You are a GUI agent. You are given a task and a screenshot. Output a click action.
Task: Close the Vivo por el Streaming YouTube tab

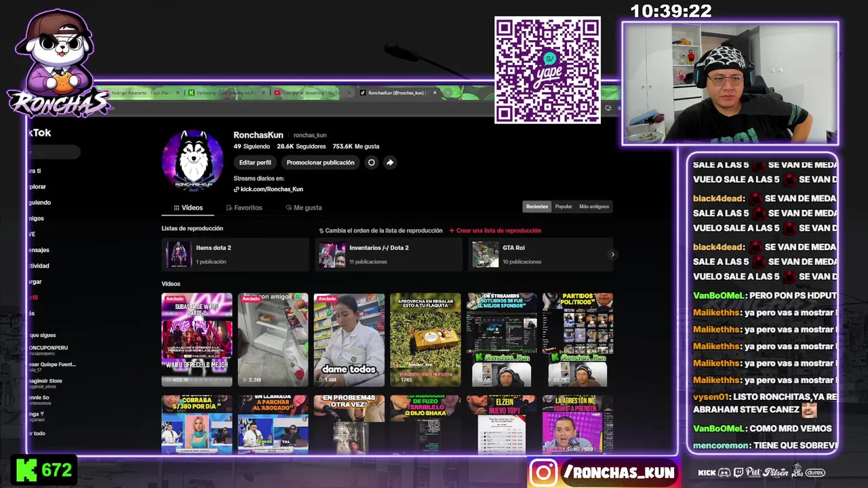tap(349, 93)
